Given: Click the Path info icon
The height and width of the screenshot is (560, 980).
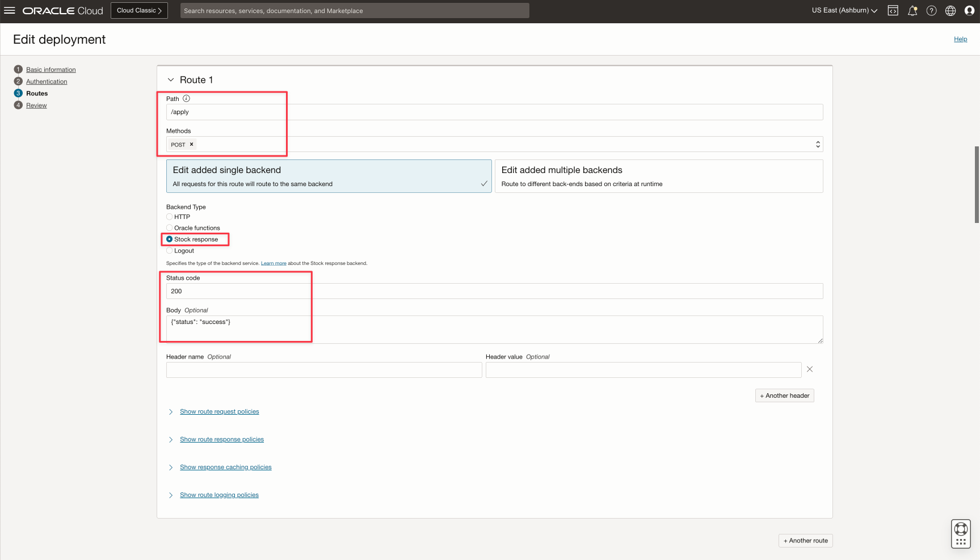Looking at the screenshot, I should [x=186, y=99].
